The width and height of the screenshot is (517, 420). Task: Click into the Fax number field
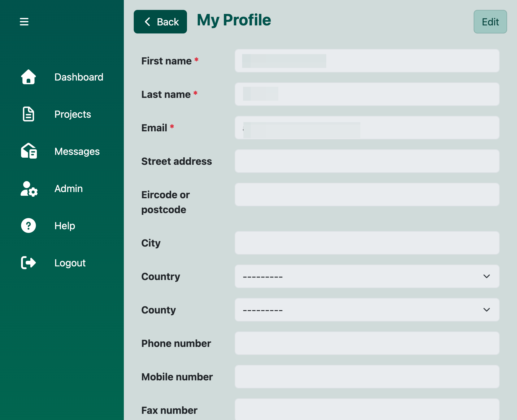367,409
